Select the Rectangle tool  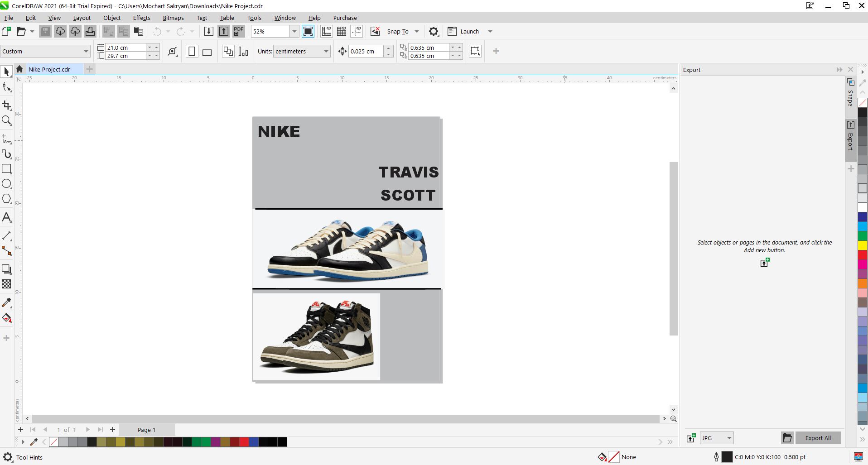click(6, 169)
